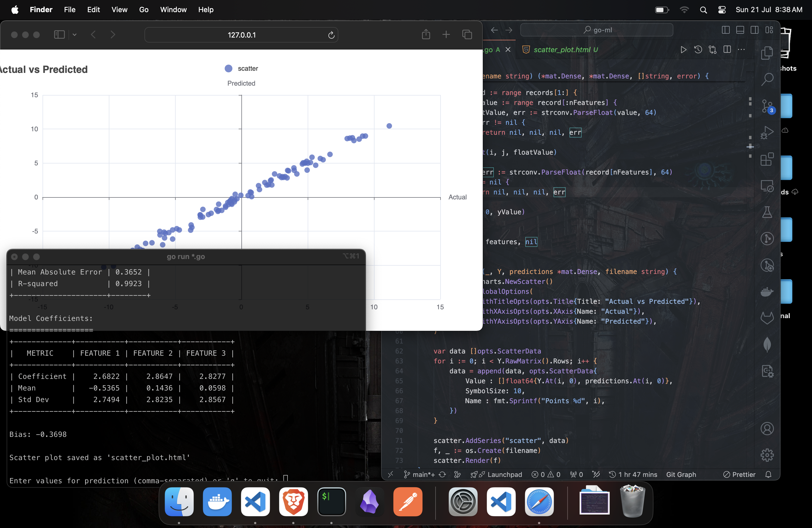Open the Edit menu
This screenshot has height=528, width=812.
93,10
